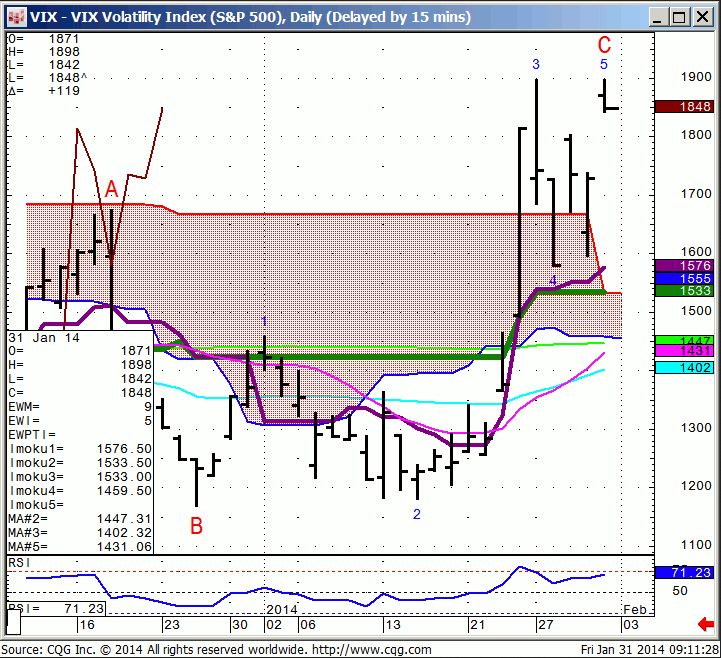Screen dimensions: 721x658
Task: Click the RSI axis value 50
Action: coord(680,591)
